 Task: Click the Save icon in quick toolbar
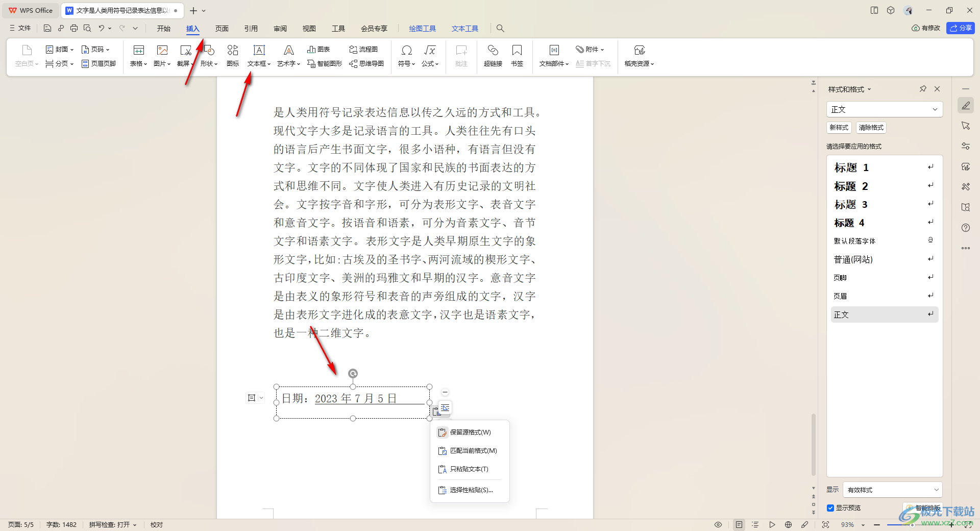coord(47,28)
